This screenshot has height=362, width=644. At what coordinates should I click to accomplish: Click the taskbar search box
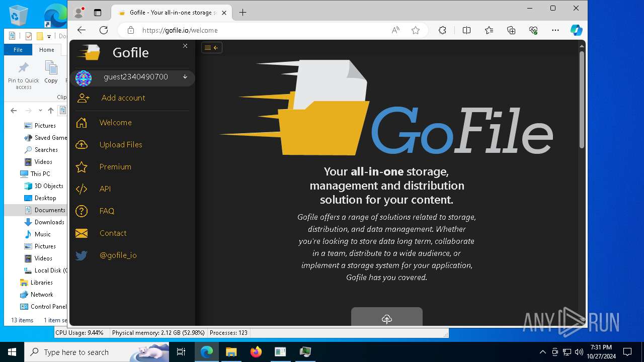[x=97, y=352]
